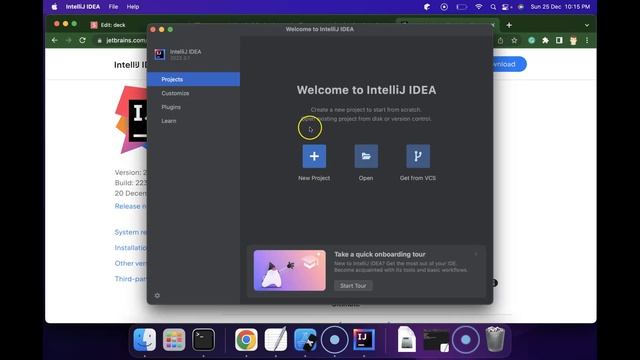Click the share page icon in Chrome
This screenshot has width=640, height=360.
point(500,40)
